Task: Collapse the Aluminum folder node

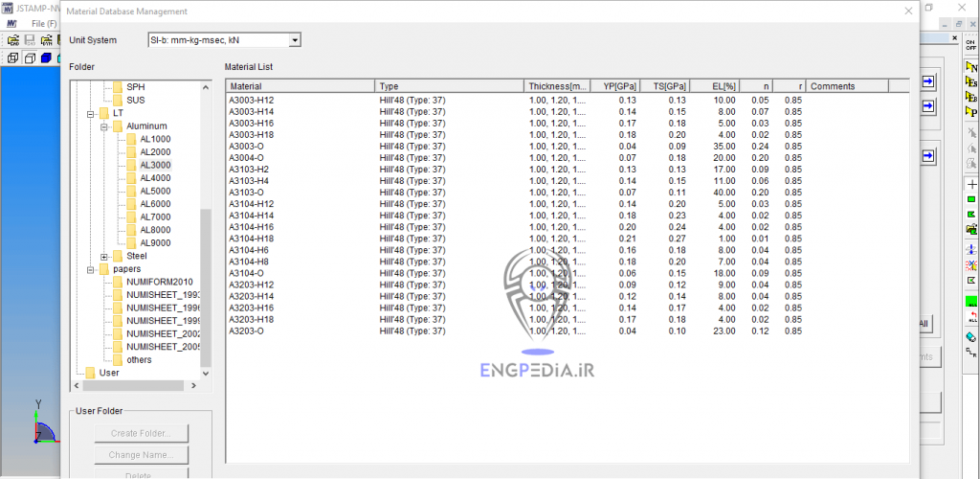Action: 104,126
